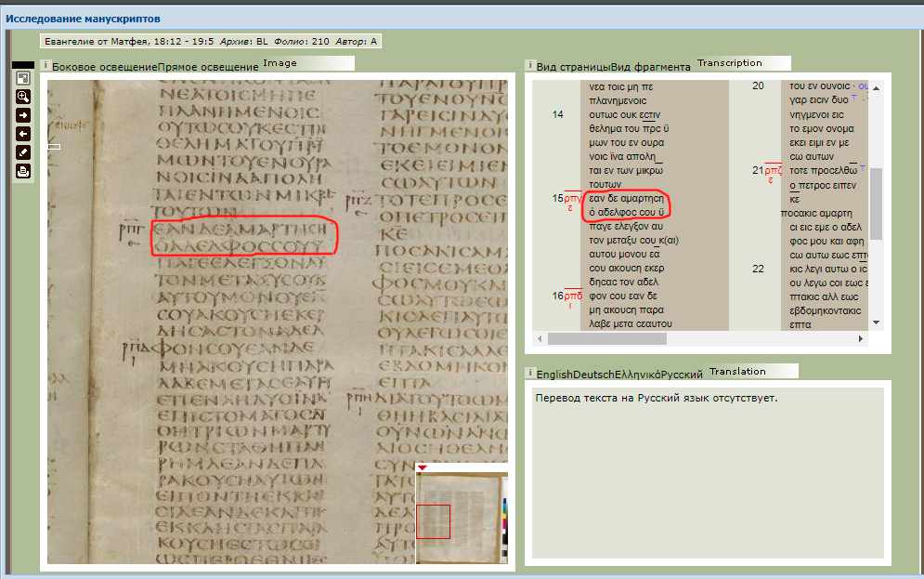This screenshot has height=579, width=924.
Task: Click transcription line 'παγε ελεγξον αυ'
Action: coord(626,227)
